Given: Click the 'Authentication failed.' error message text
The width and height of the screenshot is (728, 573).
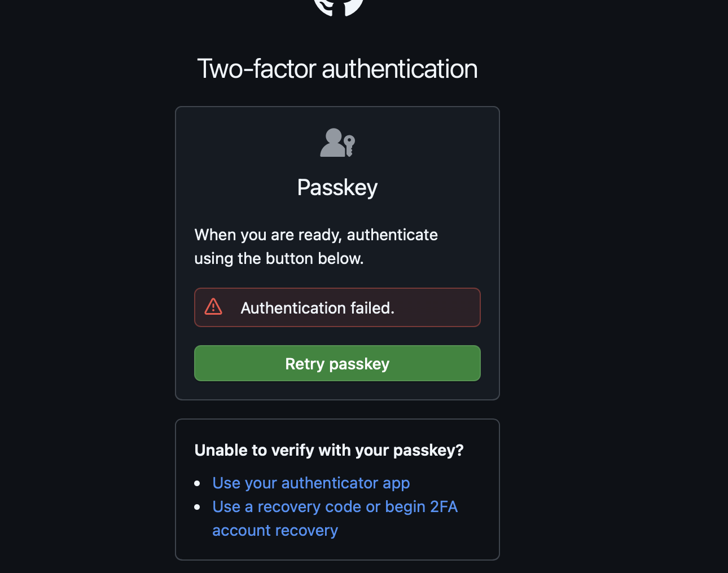Looking at the screenshot, I should [x=317, y=308].
